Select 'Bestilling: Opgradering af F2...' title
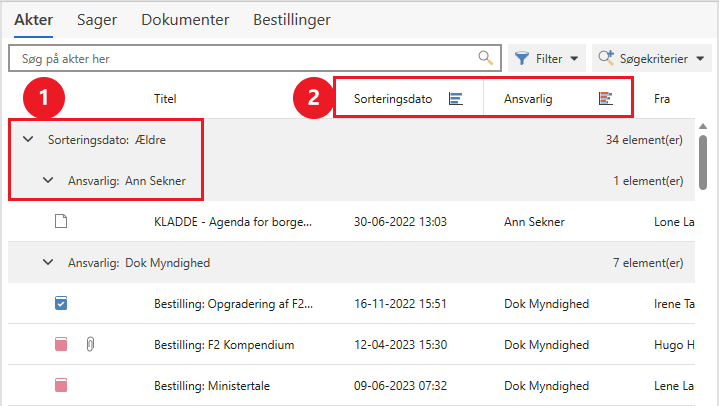Screen dimensions: 719x406 click(x=233, y=304)
